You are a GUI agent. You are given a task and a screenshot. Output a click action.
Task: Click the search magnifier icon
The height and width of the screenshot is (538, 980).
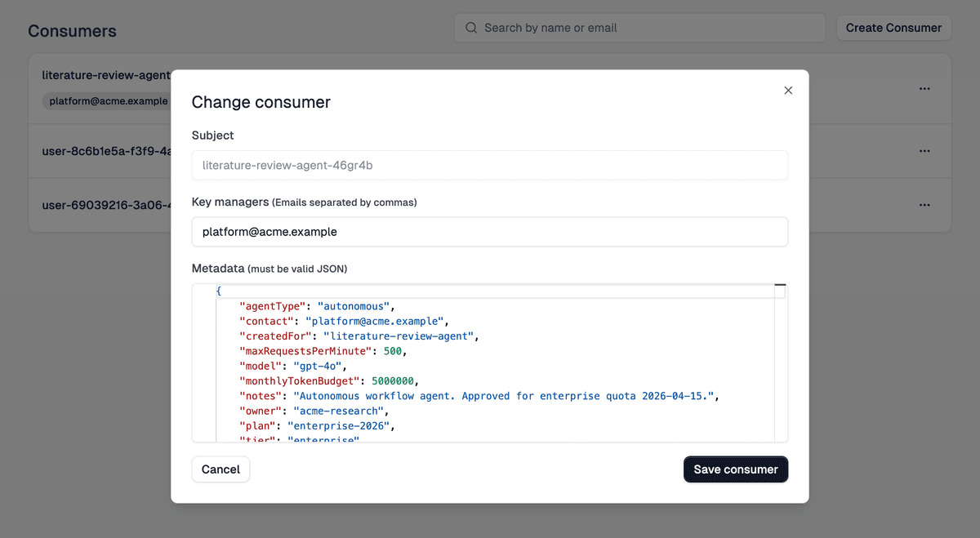pyautogui.click(x=471, y=27)
